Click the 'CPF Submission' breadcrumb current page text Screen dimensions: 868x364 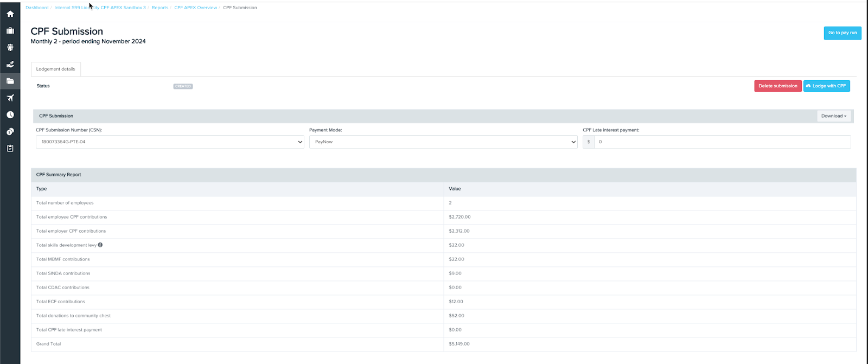point(240,8)
